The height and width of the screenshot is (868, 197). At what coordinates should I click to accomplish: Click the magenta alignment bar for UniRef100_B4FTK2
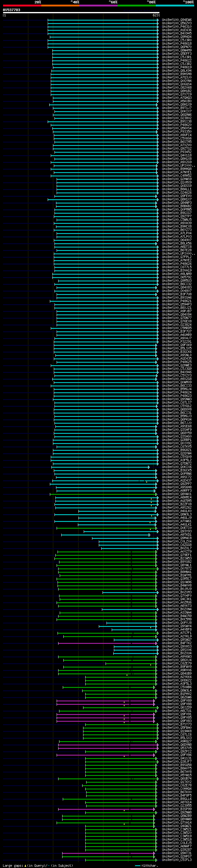(108, 643)
